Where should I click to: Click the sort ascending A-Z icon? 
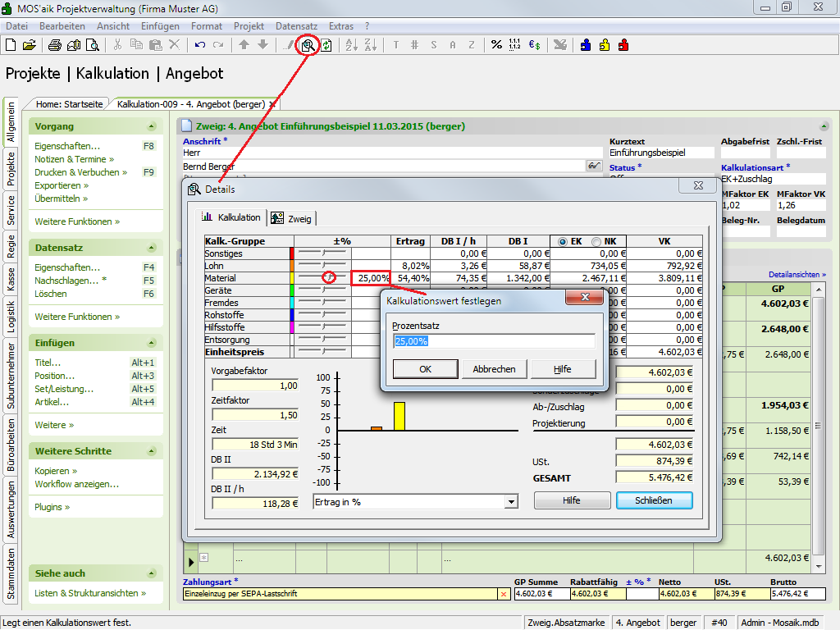pyautogui.click(x=350, y=45)
